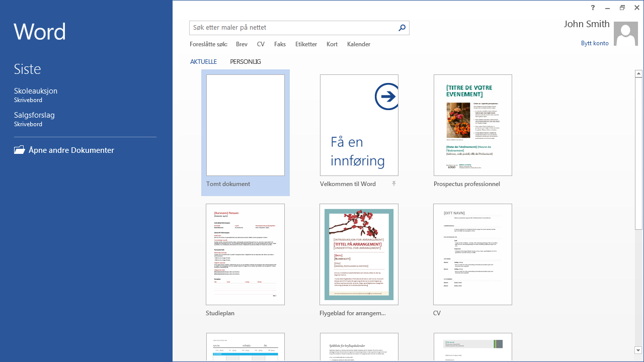Click the arrow circle in Få en innføring
644x362 pixels.
coord(387,97)
